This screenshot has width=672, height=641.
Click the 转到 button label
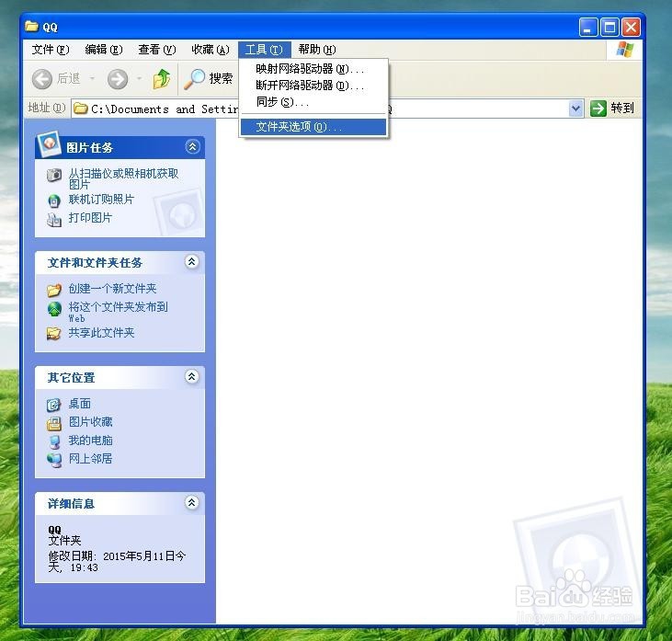tap(622, 108)
